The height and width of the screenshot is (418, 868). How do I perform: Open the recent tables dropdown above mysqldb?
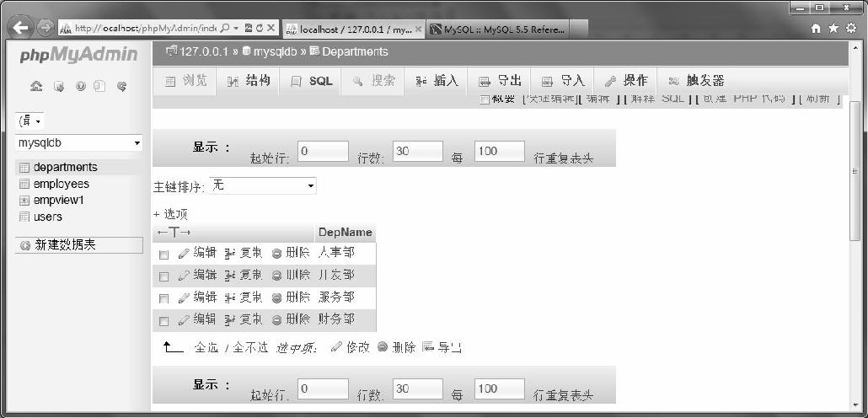[x=29, y=121]
